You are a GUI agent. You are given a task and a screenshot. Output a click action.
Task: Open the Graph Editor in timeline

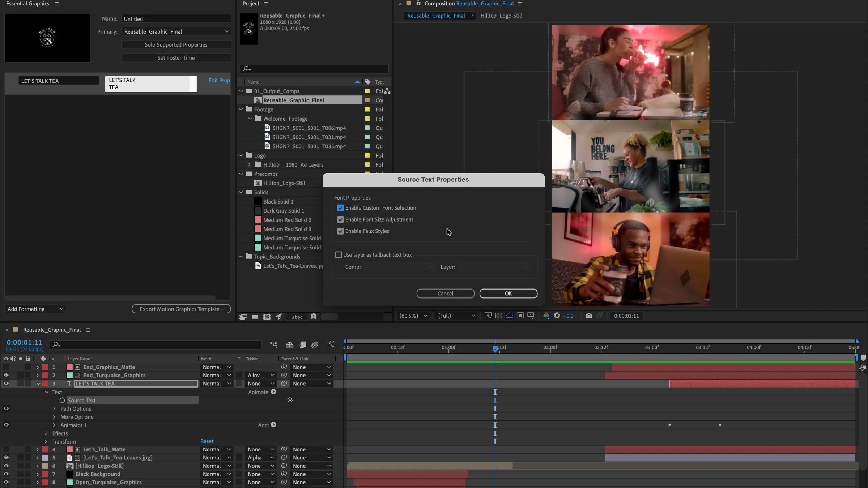point(331,345)
